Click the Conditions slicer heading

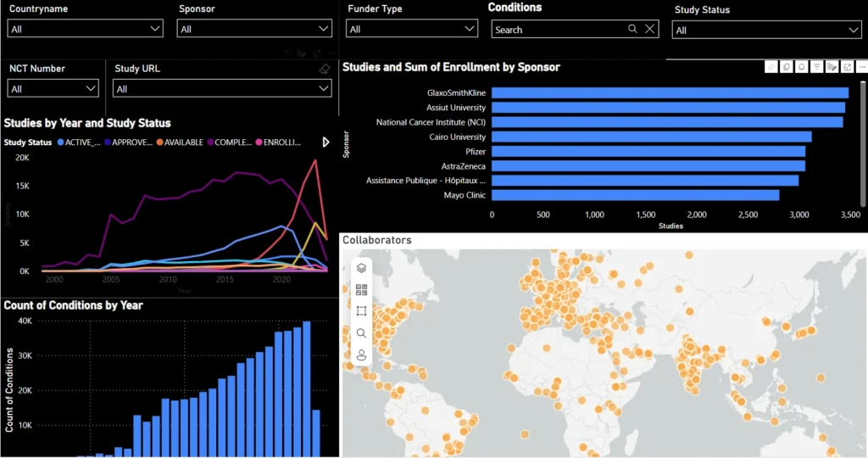tap(515, 7)
